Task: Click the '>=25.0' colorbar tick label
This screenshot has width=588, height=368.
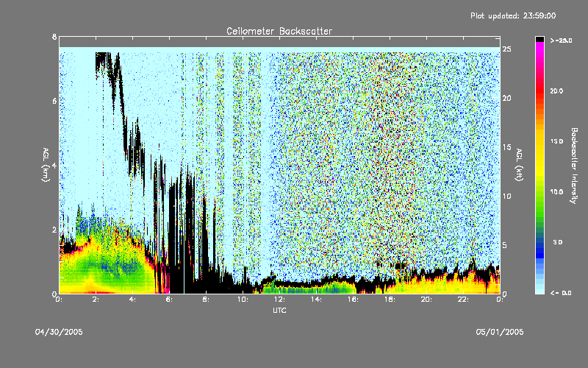Action: tap(561, 40)
